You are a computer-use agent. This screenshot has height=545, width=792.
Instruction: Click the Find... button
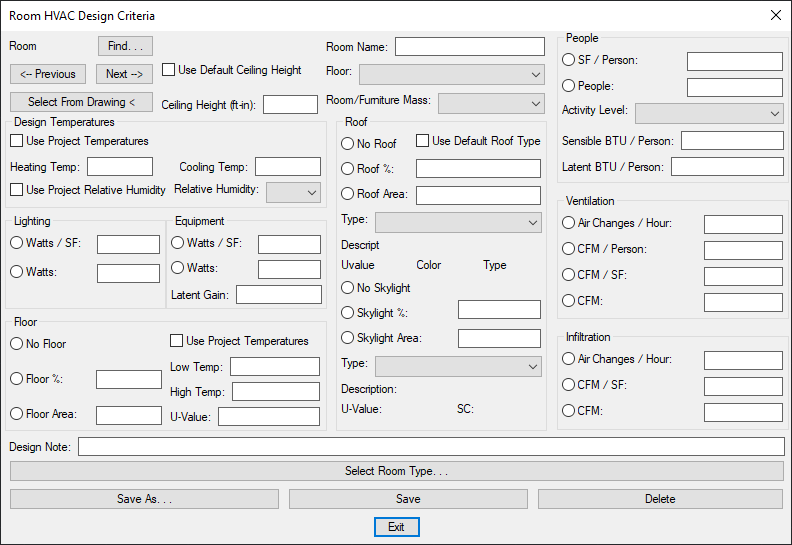(125, 46)
